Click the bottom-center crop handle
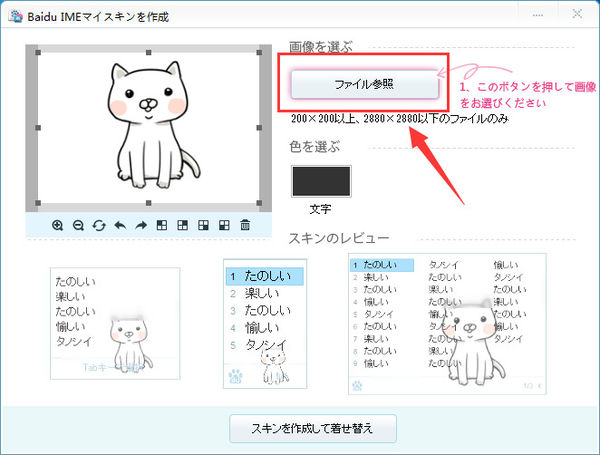600x455 pixels. tap(148, 203)
